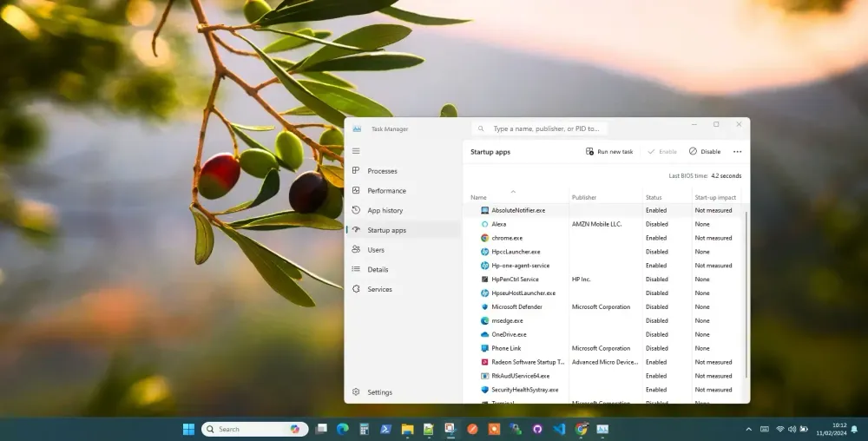Screen dimensions: 868x441
Task: Click the sort arrow above Name
Action: (x=513, y=192)
